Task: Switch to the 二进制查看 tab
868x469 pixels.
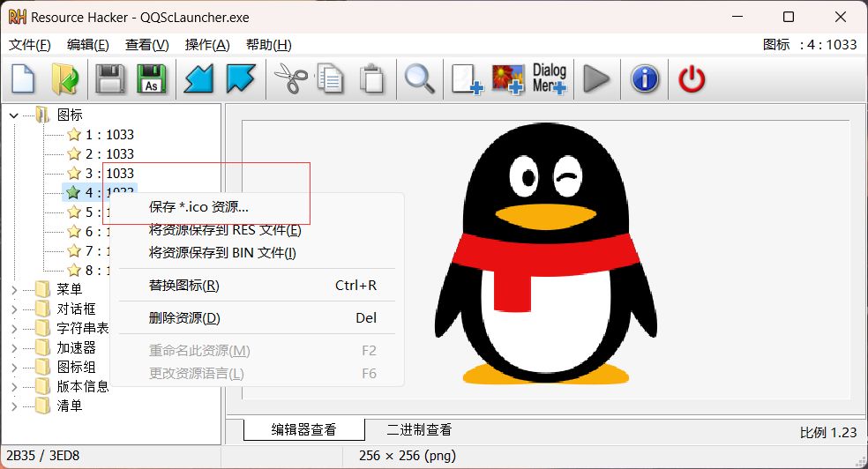Action: [x=419, y=429]
